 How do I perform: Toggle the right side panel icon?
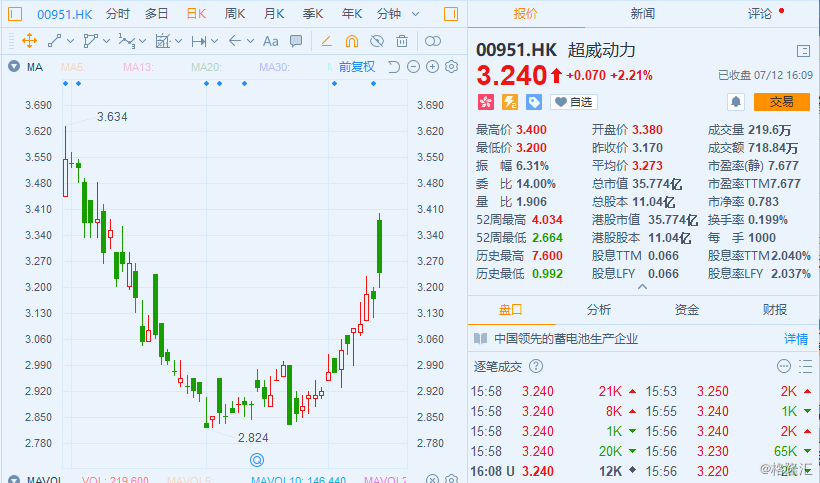[451, 14]
